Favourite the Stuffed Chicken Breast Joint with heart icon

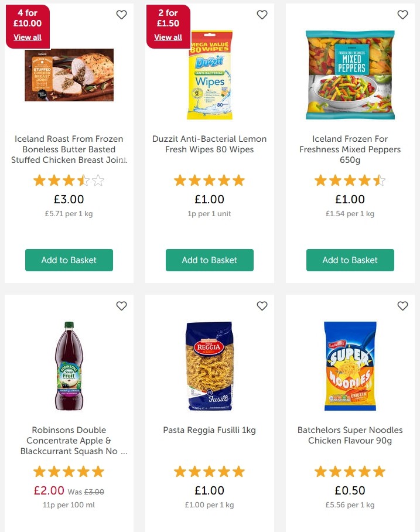pos(121,15)
